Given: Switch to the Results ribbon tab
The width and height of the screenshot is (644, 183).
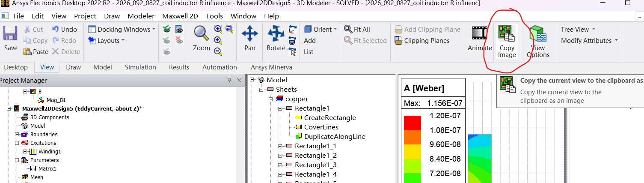Looking at the screenshot, I should pos(179,67).
